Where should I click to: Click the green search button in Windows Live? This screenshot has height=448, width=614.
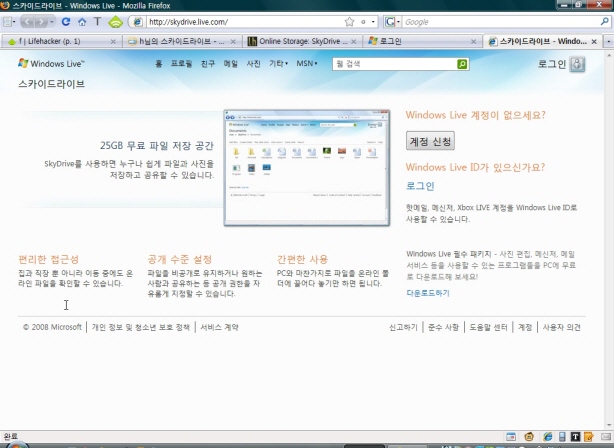click(x=462, y=64)
